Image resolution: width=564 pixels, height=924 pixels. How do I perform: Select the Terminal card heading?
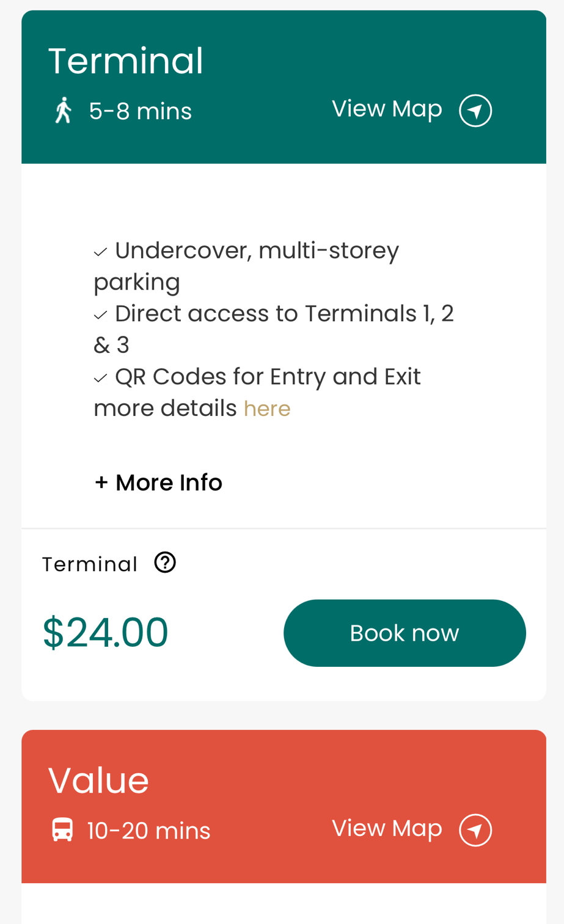pos(126,60)
